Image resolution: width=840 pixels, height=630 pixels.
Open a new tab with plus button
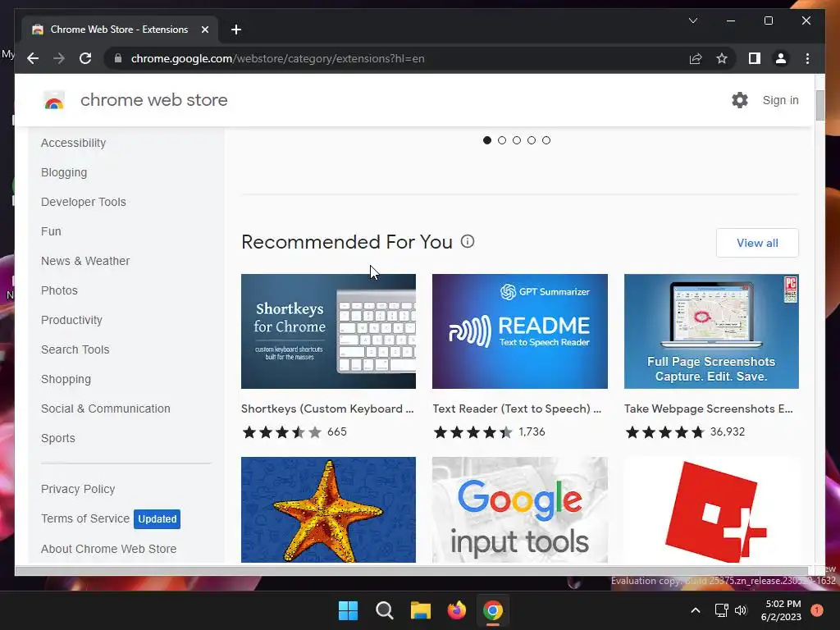(x=235, y=30)
